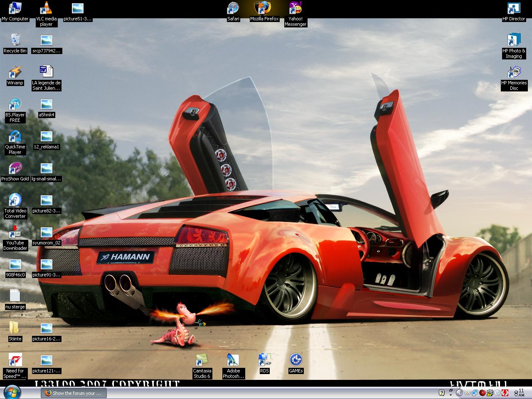Click the gray face messenger tray icon
Screen dimensions: 532x399
click(x=498, y=393)
